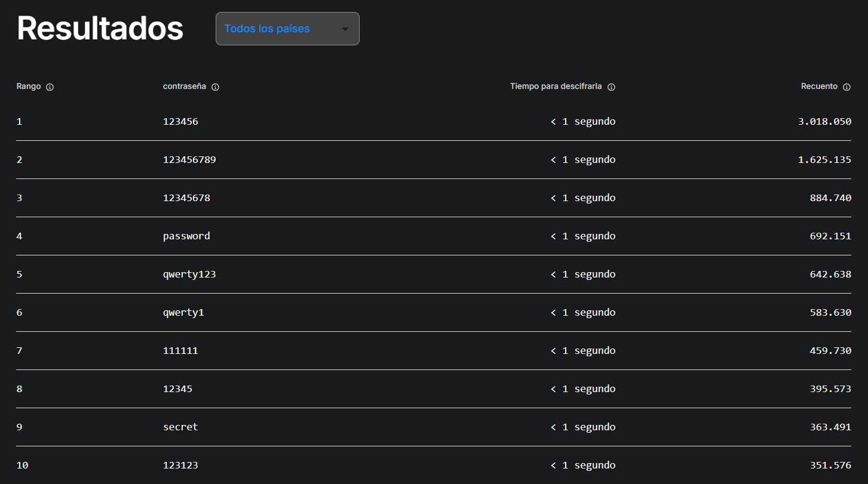Click the Tiempo para descifrarla header text
Image resolution: width=868 pixels, height=484 pixels.
coord(556,87)
